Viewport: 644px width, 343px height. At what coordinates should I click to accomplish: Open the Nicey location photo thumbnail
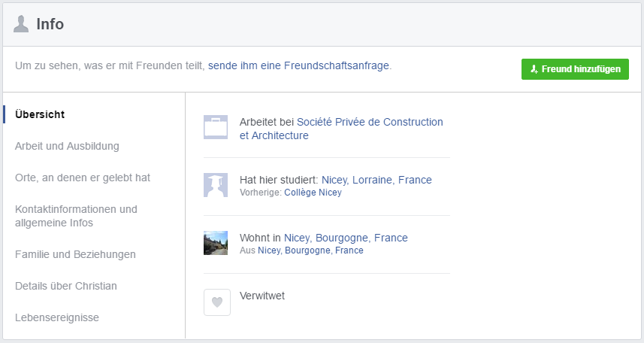216,243
